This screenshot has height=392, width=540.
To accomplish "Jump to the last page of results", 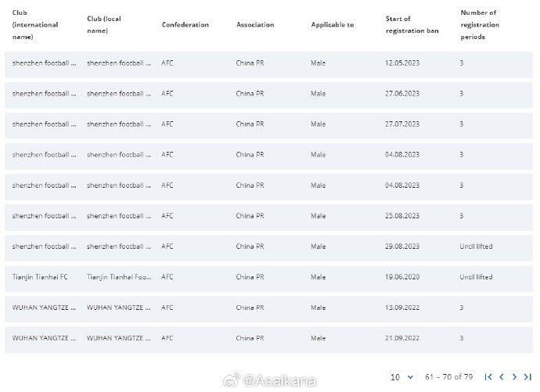I will click(527, 377).
